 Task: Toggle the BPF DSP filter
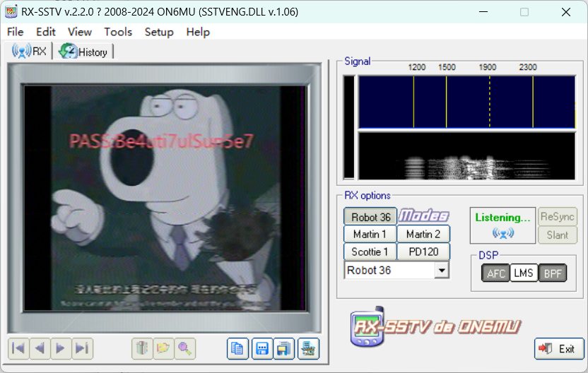click(x=553, y=273)
